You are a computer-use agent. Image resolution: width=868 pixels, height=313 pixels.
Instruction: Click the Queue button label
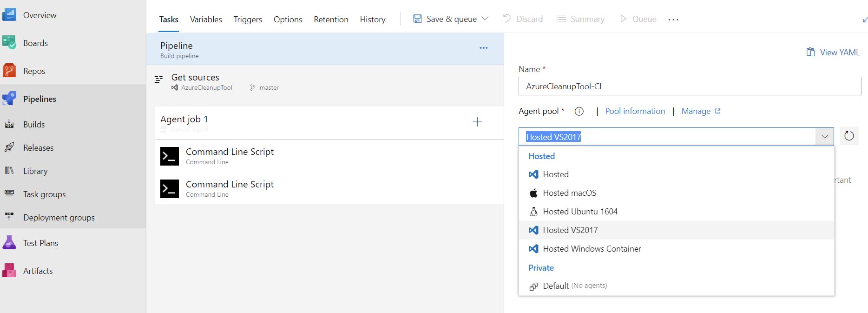644,19
